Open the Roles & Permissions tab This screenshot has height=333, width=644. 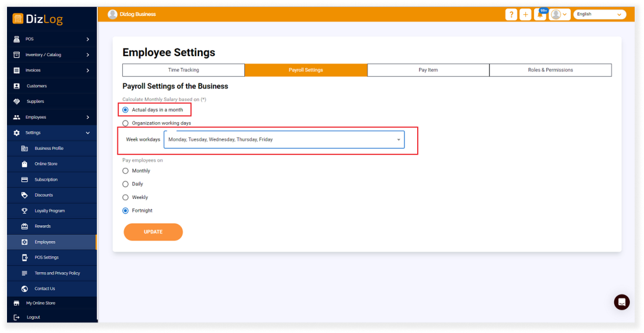pos(550,70)
